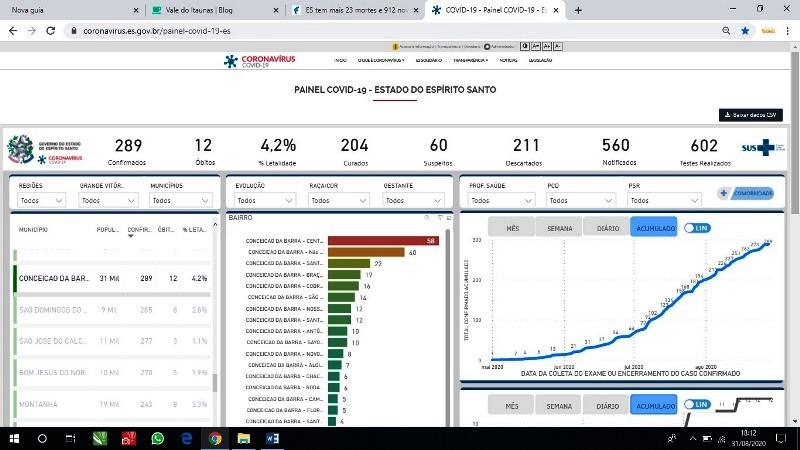Switch to the 'ES tem mais 23 mortes' tab
Image resolution: width=800 pixels, height=450 pixels.
356,10
